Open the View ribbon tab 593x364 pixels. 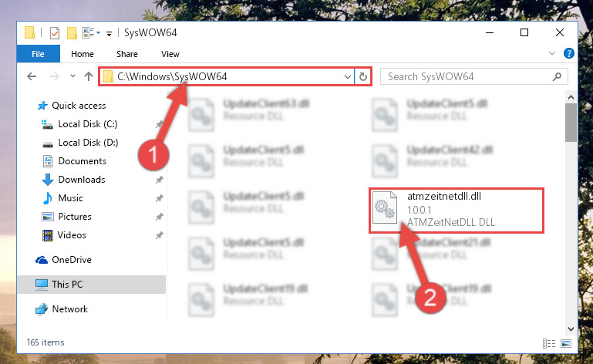(170, 54)
